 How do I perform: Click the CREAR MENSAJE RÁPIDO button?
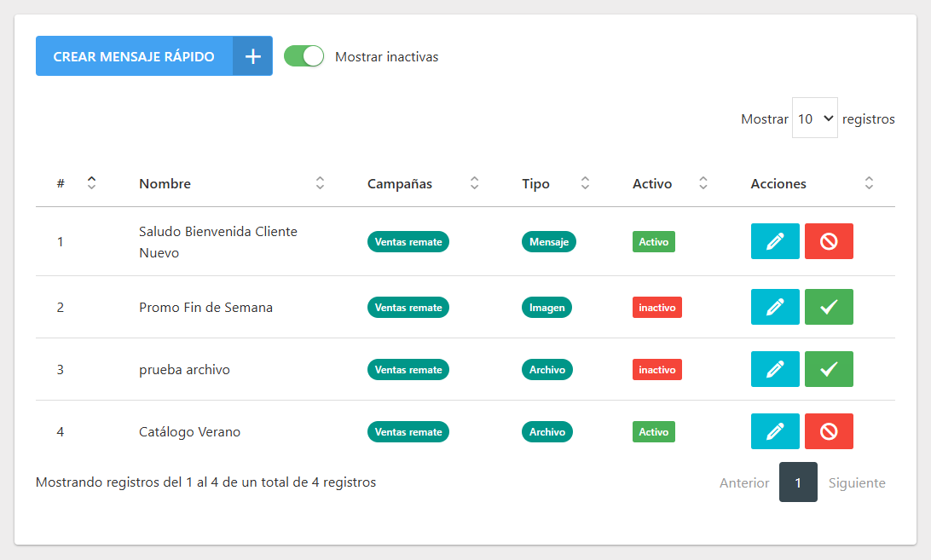(x=132, y=55)
